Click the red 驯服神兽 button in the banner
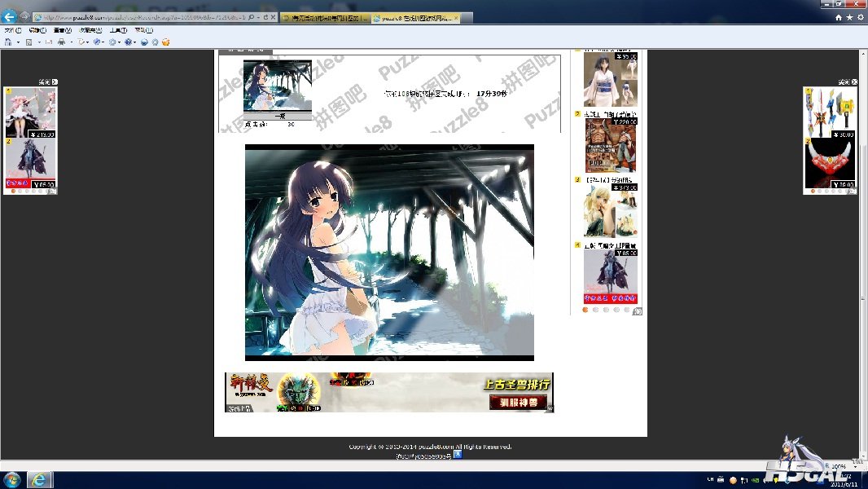 tap(518, 402)
